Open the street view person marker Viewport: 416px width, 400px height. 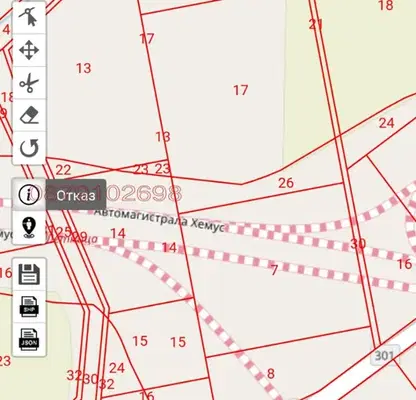(x=29, y=227)
